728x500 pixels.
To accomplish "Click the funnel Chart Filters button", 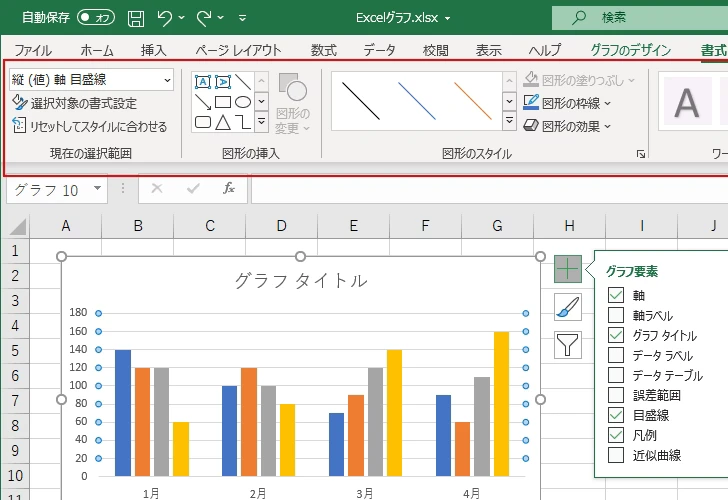I will (x=568, y=345).
